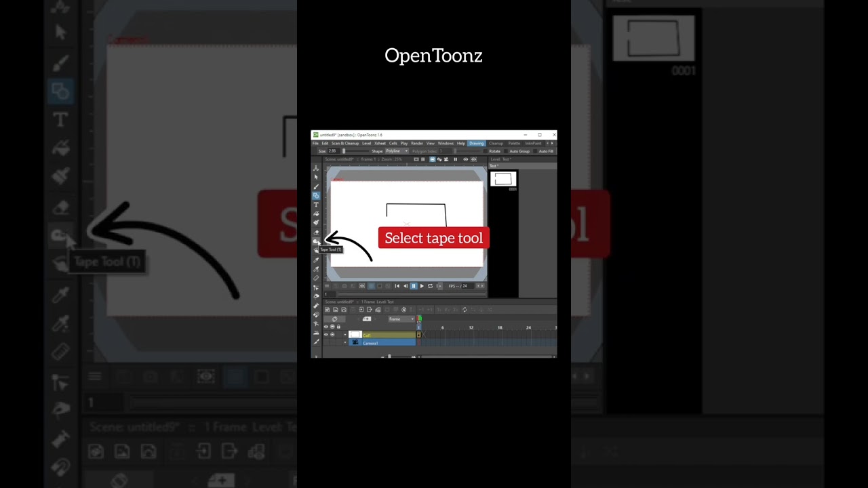This screenshot has width=868, height=488.
Task: Select the Col1 column name
Action: (367, 335)
